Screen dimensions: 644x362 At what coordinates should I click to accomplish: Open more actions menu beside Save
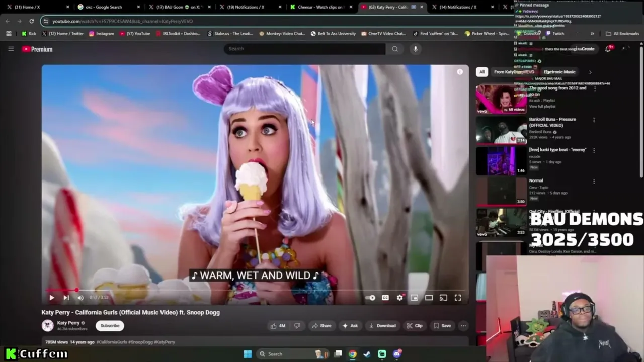pyautogui.click(x=463, y=326)
